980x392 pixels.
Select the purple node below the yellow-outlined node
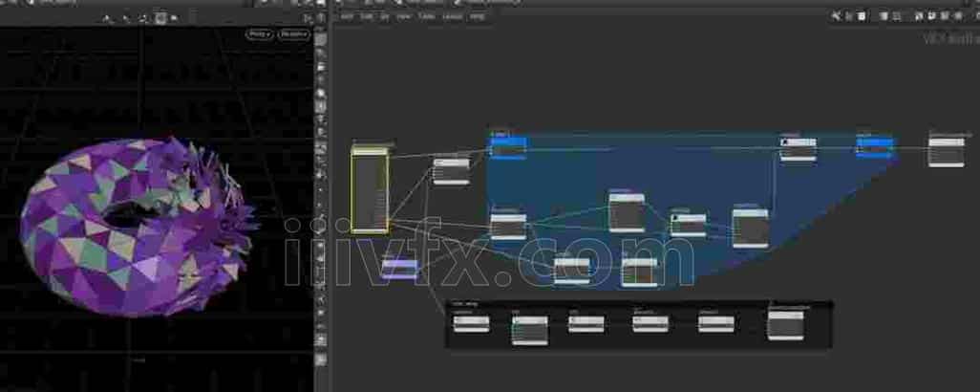399,269
